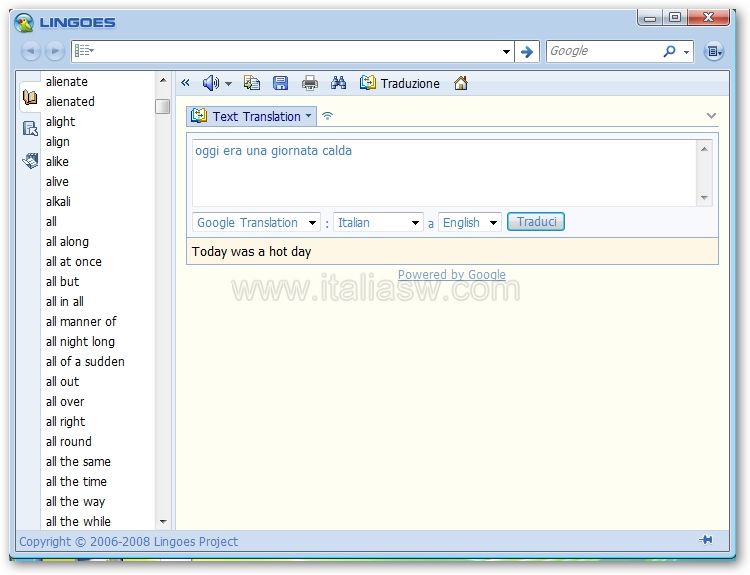Select 'all night long' in the word list
Viewport: 750px width, 575px height.
(x=80, y=342)
